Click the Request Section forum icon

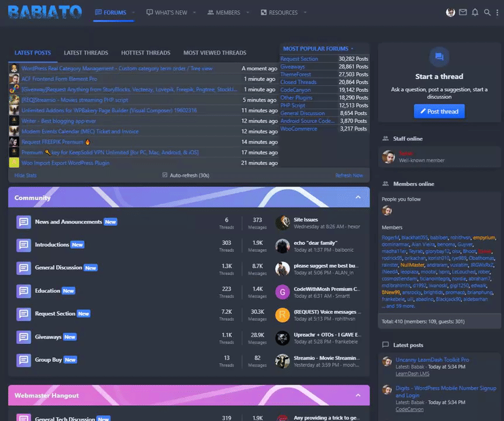(23, 313)
